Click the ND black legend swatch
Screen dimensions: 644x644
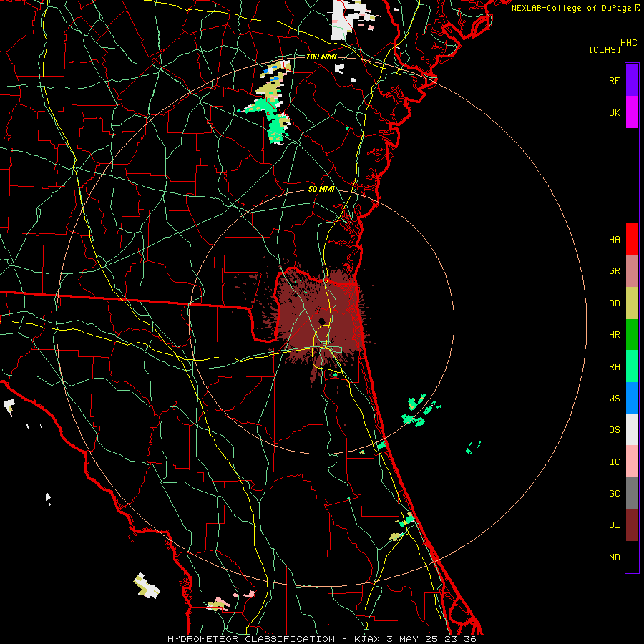(x=632, y=557)
